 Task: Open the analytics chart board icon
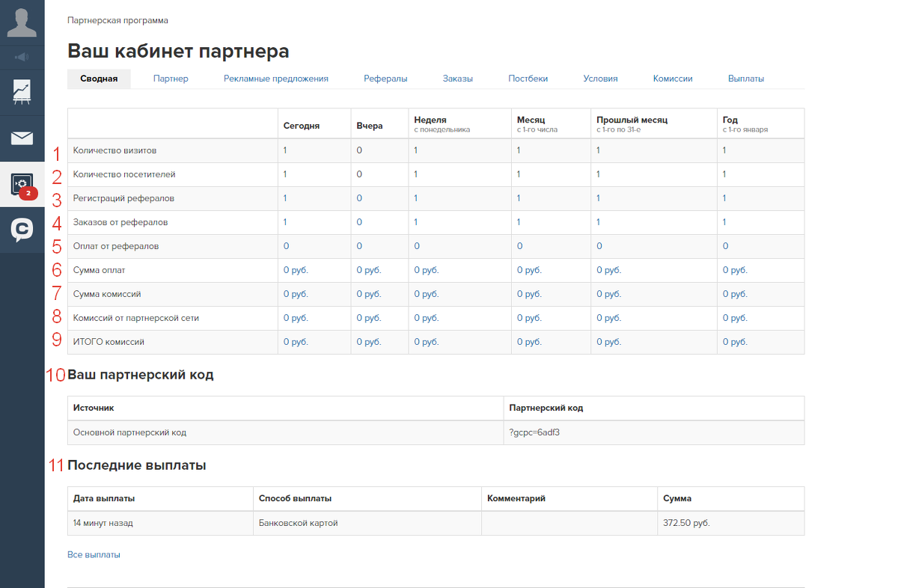pos(22,91)
